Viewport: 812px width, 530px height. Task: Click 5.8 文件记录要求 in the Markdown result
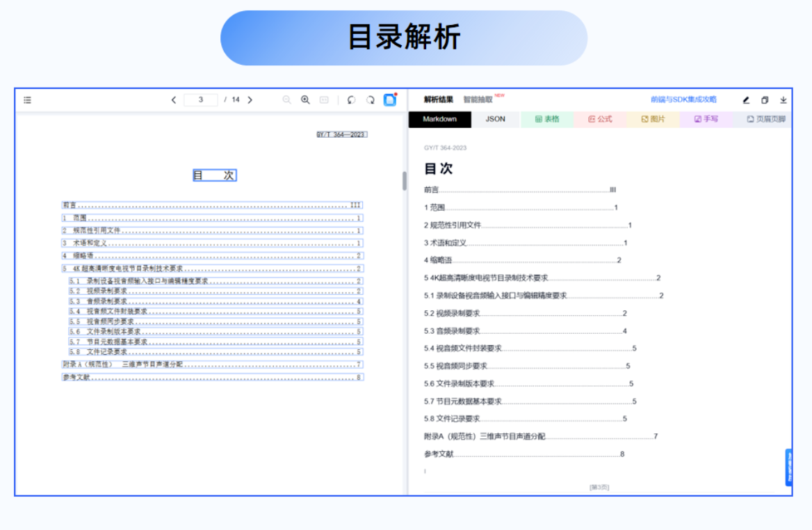pos(526,419)
